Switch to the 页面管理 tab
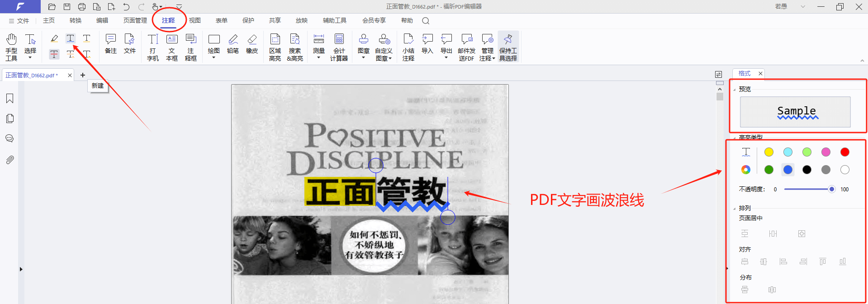This screenshot has width=868, height=304. (135, 21)
